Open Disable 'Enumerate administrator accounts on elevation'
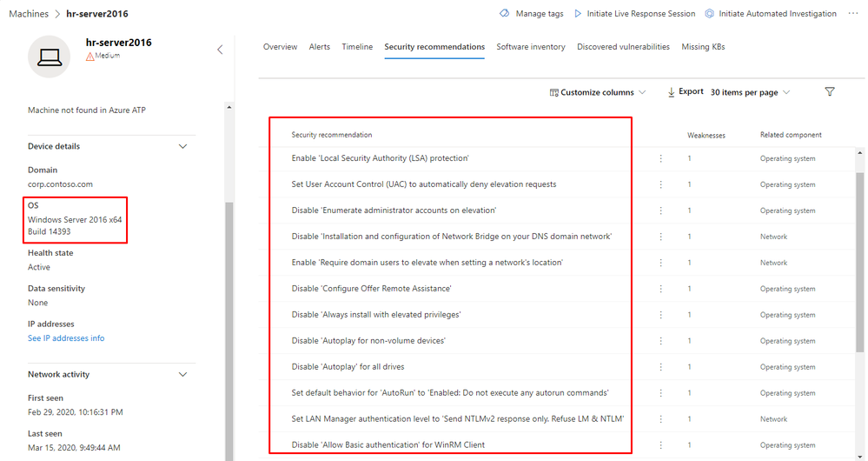 pyautogui.click(x=394, y=210)
